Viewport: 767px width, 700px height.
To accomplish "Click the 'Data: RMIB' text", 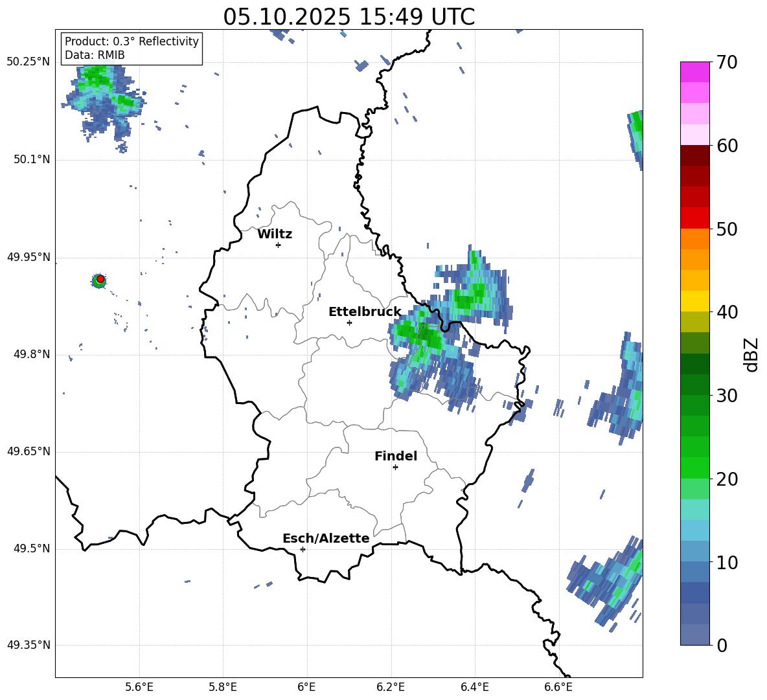I will tap(95, 55).
